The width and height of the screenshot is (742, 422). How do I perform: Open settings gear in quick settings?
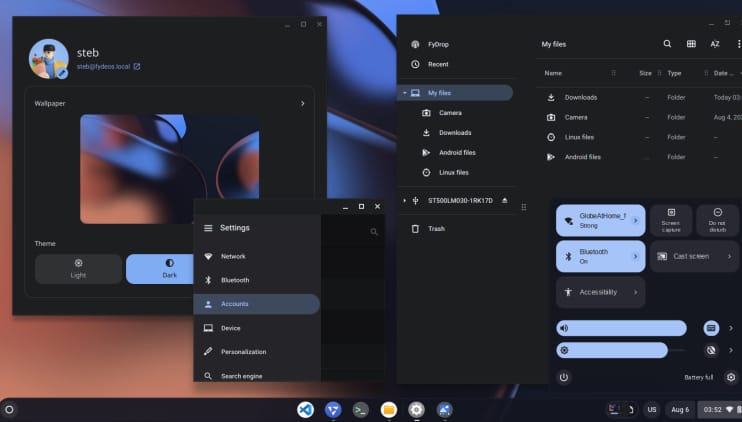(x=731, y=378)
